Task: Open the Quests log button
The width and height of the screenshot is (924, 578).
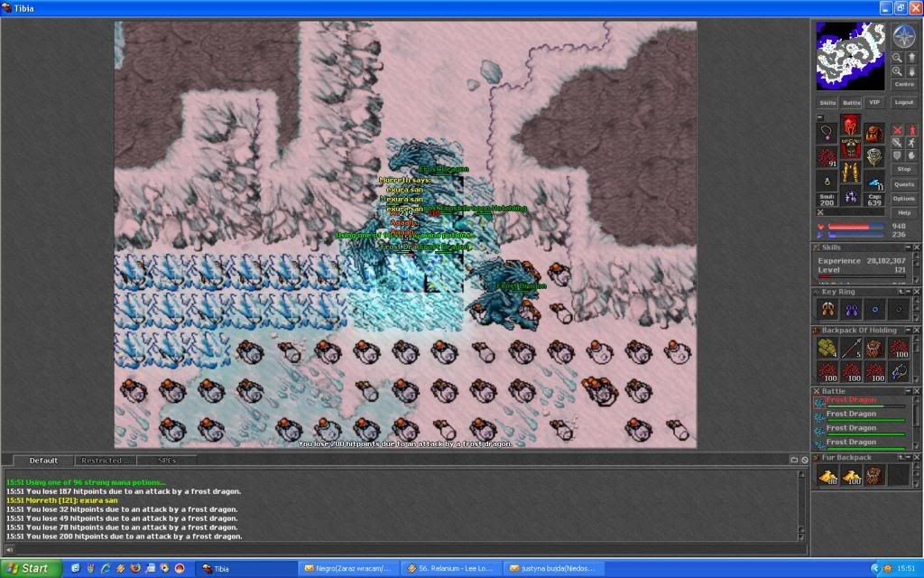Action: click(904, 184)
